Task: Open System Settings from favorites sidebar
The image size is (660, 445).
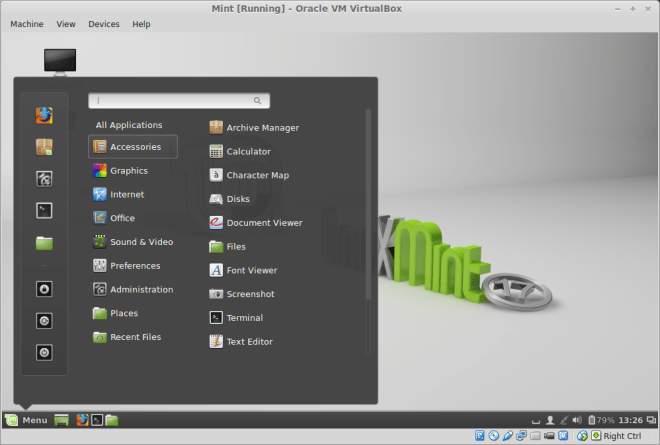Action: (44, 179)
